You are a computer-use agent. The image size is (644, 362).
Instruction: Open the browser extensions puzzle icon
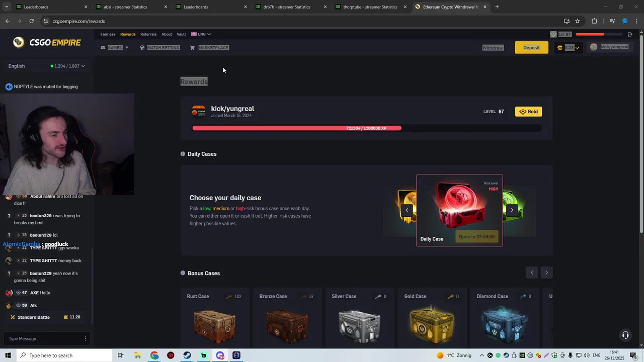(x=595, y=21)
